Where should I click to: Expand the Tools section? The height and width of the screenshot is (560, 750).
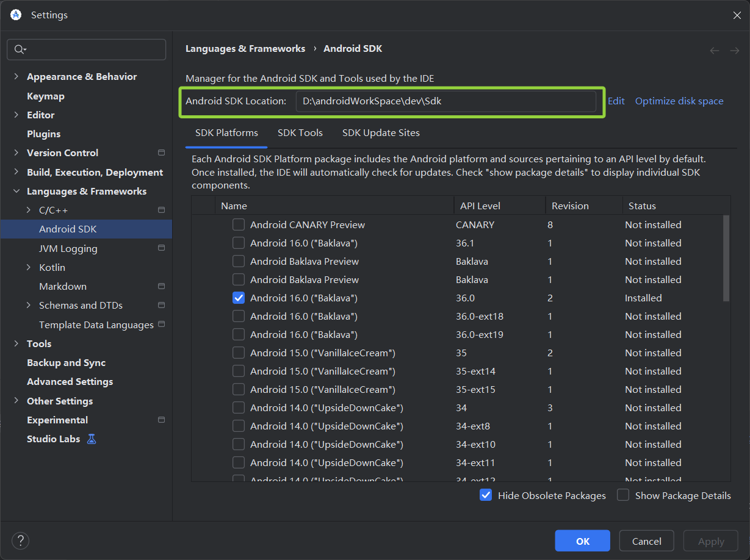click(x=16, y=343)
